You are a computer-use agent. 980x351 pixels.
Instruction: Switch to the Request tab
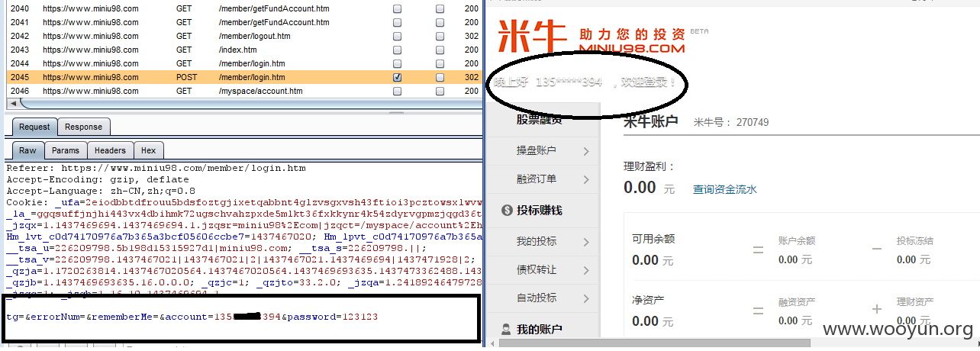(x=34, y=127)
